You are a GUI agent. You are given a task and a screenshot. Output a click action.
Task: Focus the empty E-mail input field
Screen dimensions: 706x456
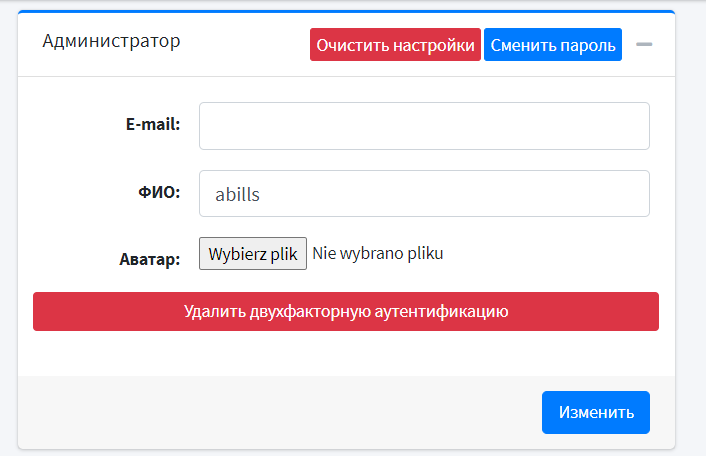[x=424, y=126]
